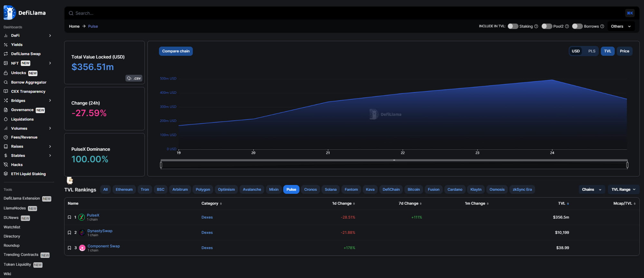Bookmark PulseX protocol row
Image resolution: width=644 pixels, height=278 pixels.
69,217
